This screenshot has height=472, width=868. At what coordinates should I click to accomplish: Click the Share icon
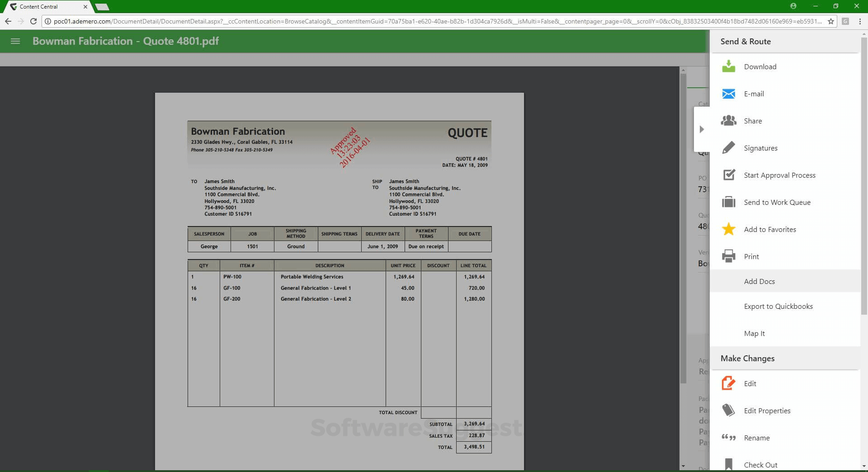[729, 121]
